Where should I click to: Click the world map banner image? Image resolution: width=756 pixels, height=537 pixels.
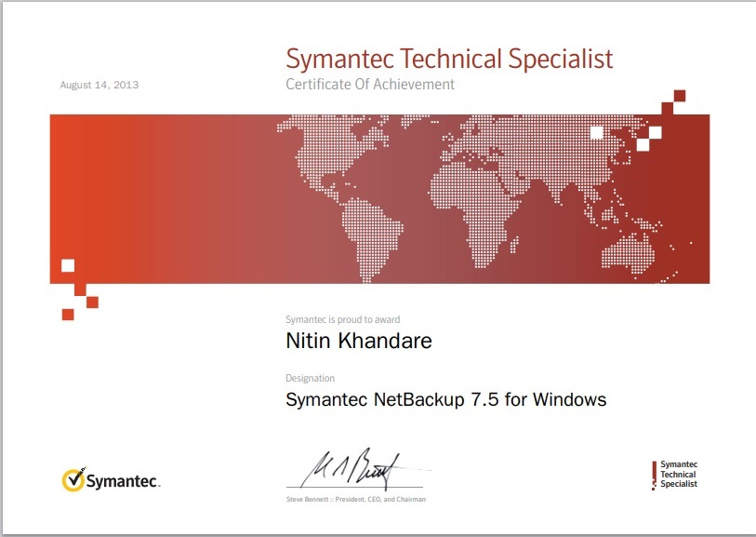380,199
